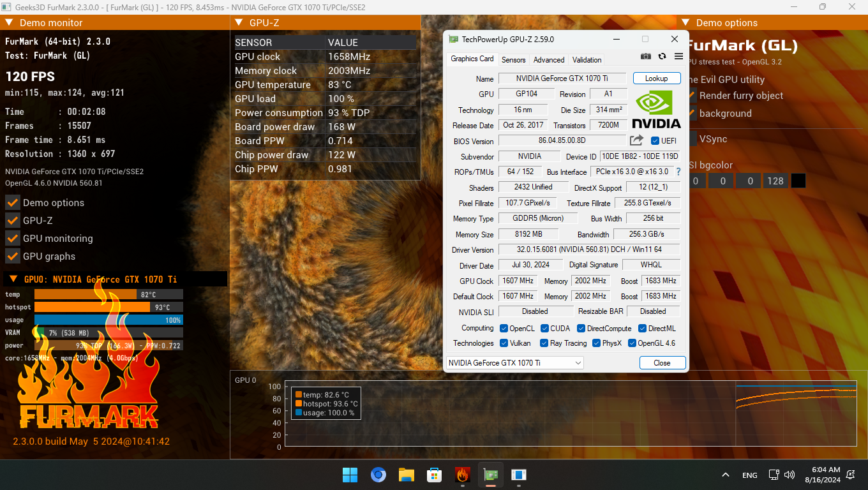Collapse the GPU0 GeForce GTX 1070 Ti section
The height and width of the screenshot is (490, 868).
tap(13, 279)
